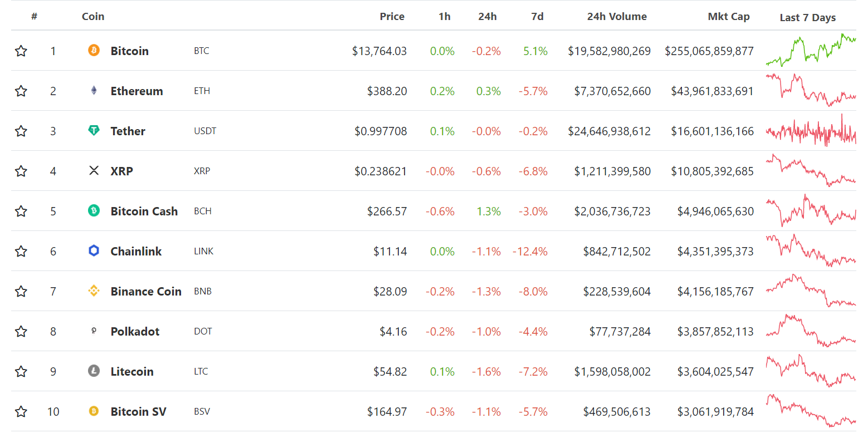The height and width of the screenshot is (433, 868).
Task: Add Binance Coin to favorites star
Action: 21,292
